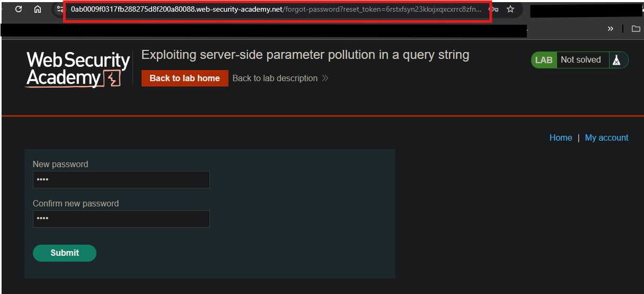
Task: Reload the page with the refresh icon
Action: point(19,10)
